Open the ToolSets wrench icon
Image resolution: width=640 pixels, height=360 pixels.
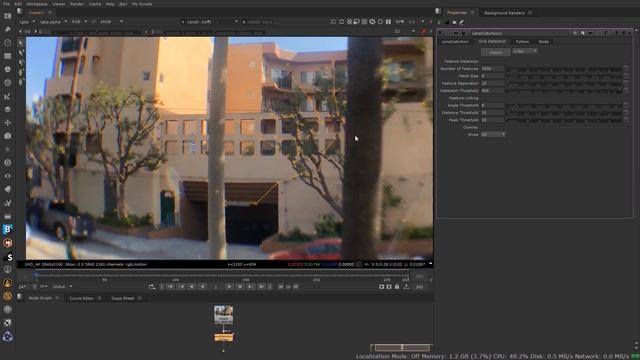pos(7,203)
